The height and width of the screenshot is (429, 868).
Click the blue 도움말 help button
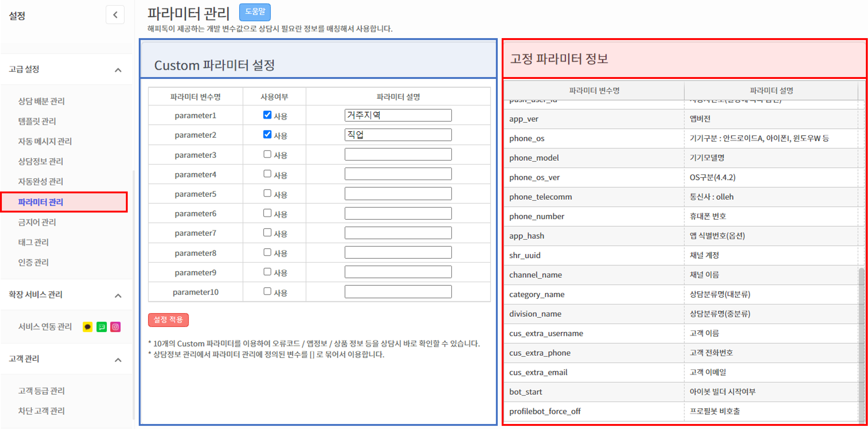(x=255, y=12)
